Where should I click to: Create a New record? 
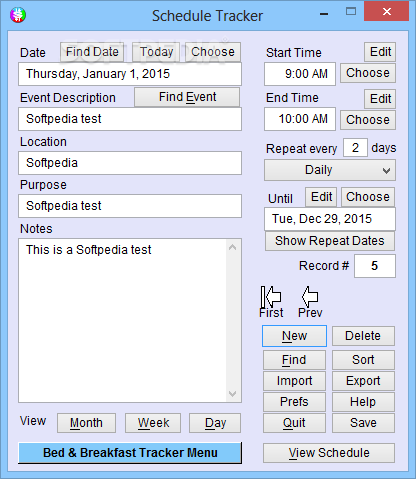point(294,336)
